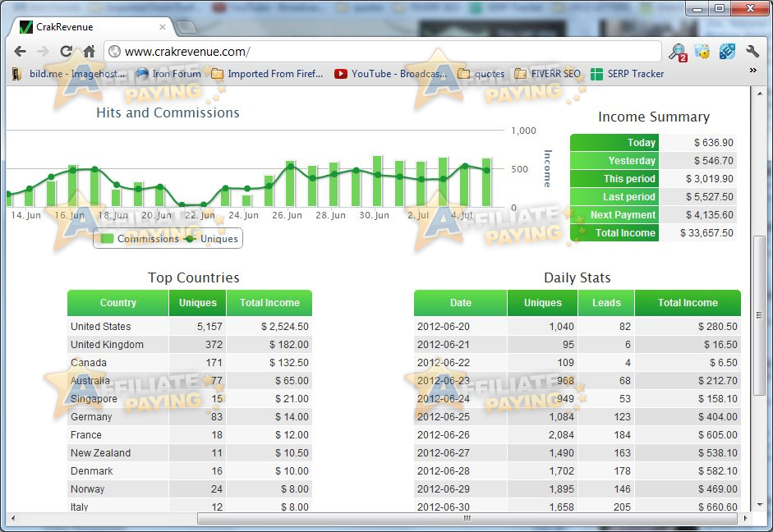The height and width of the screenshot is (532, 773).
Task: Open the Chrome wrench settings menu
Action: (752, 52)
